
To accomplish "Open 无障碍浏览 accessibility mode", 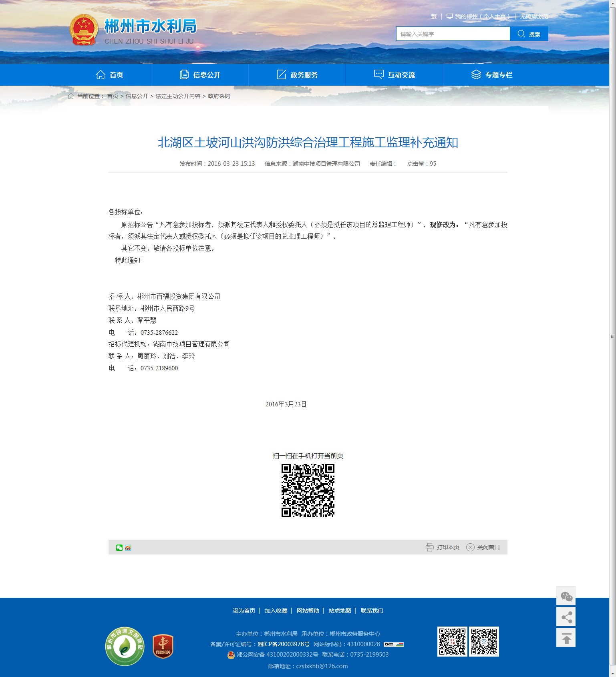I will [534, 16].
